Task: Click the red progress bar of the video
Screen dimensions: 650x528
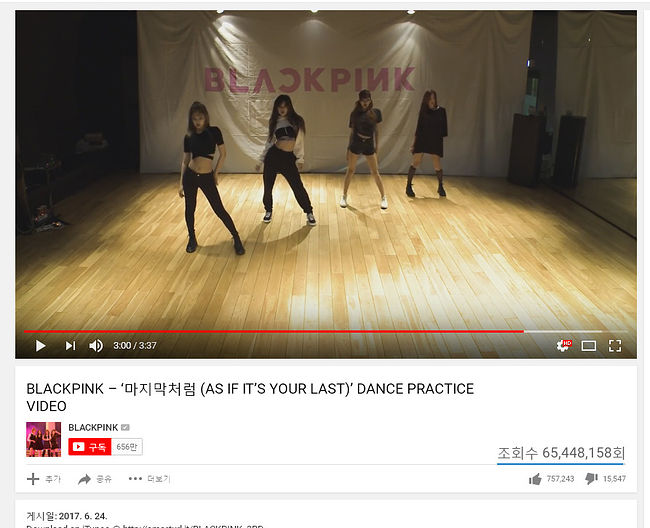Action: point(274,332)
